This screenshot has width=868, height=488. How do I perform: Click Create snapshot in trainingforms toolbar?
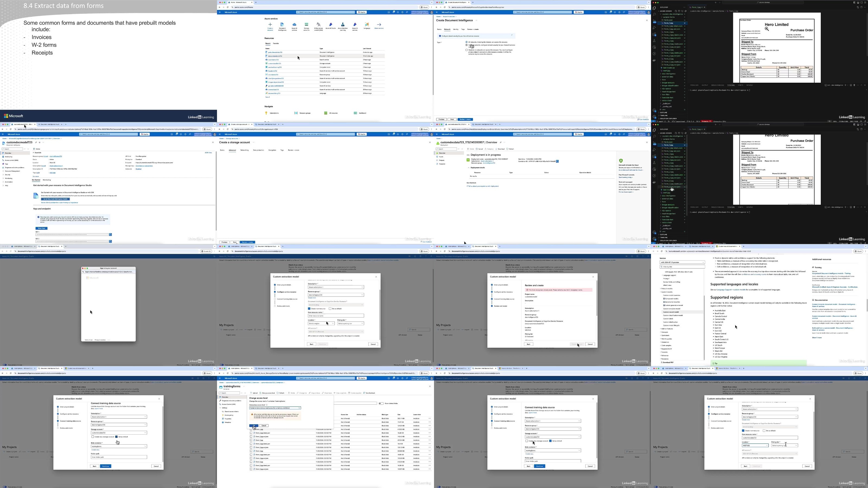[355, 393]
